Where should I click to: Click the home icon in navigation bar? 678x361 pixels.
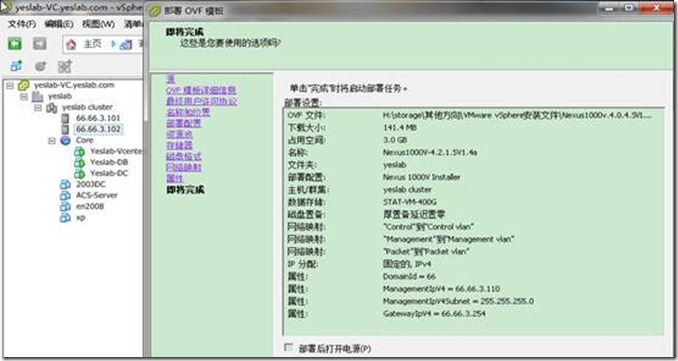(x=71, y=44)
